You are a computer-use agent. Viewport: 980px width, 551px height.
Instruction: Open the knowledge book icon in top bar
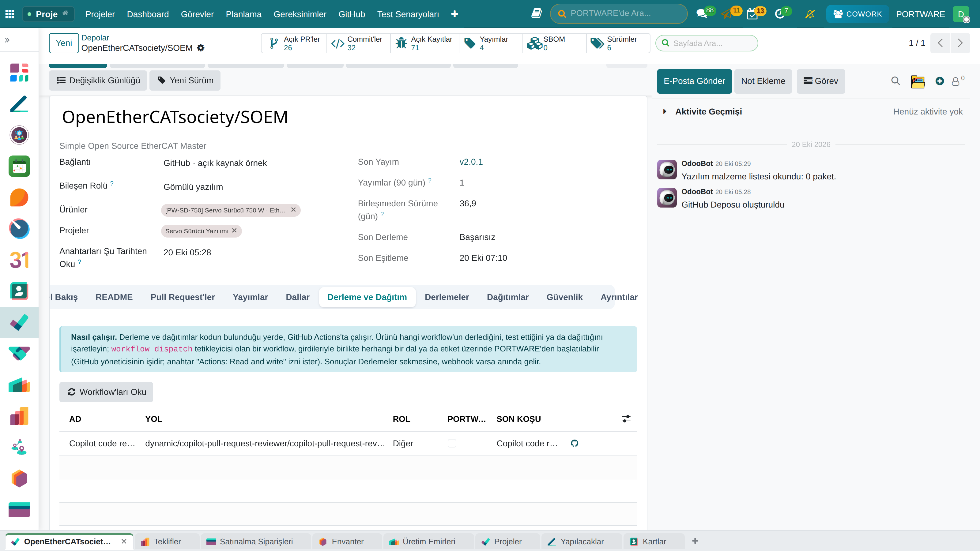pos(537,14)
